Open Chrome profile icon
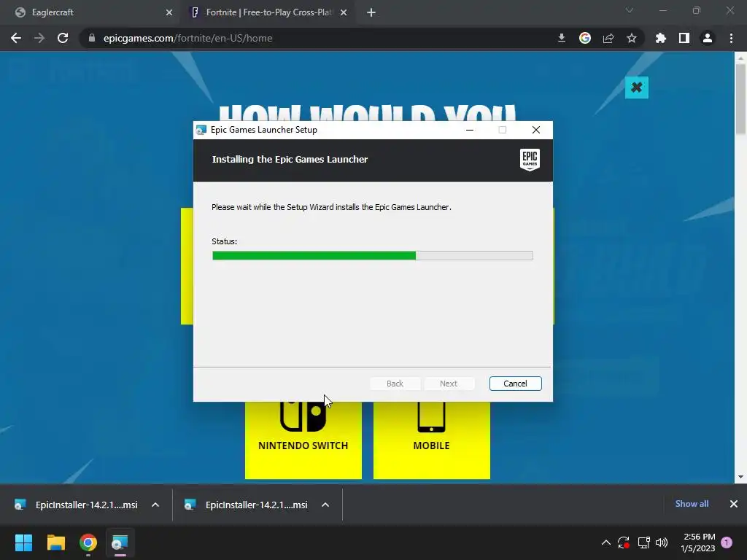The width and height of the screenshot is (747, 560). (x=708, y=38)
